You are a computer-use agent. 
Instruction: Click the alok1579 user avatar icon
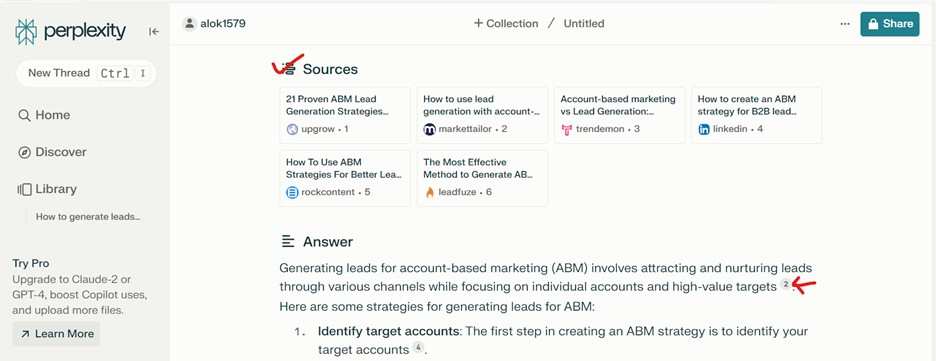point(190,24)
